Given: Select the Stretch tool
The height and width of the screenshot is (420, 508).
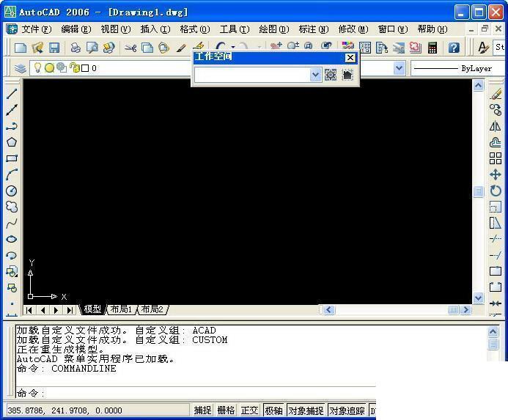Looking at the screenshot, I should pyautogui.click(x=496, y=223).
